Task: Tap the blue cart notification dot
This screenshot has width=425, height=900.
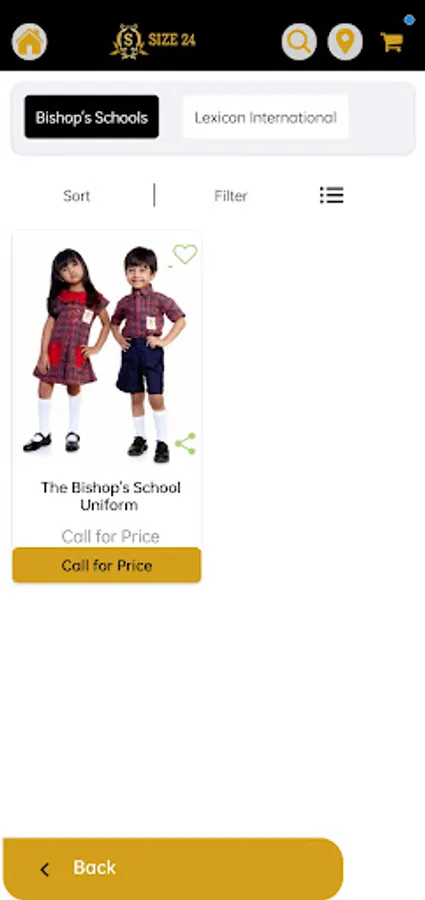Action: (409, 20)
